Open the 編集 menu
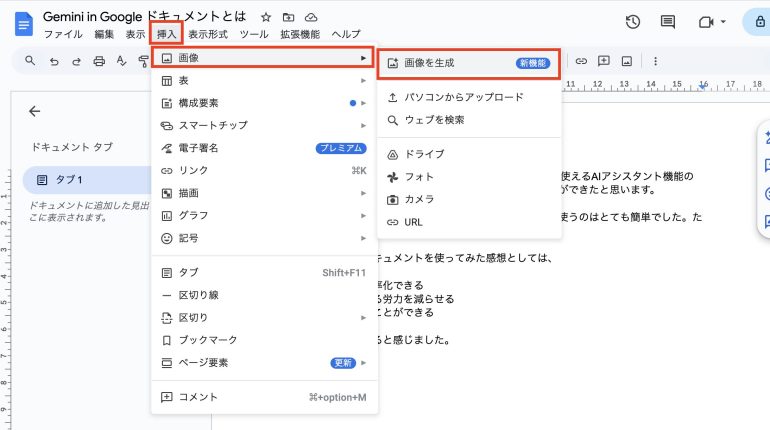 pos(104,34)
